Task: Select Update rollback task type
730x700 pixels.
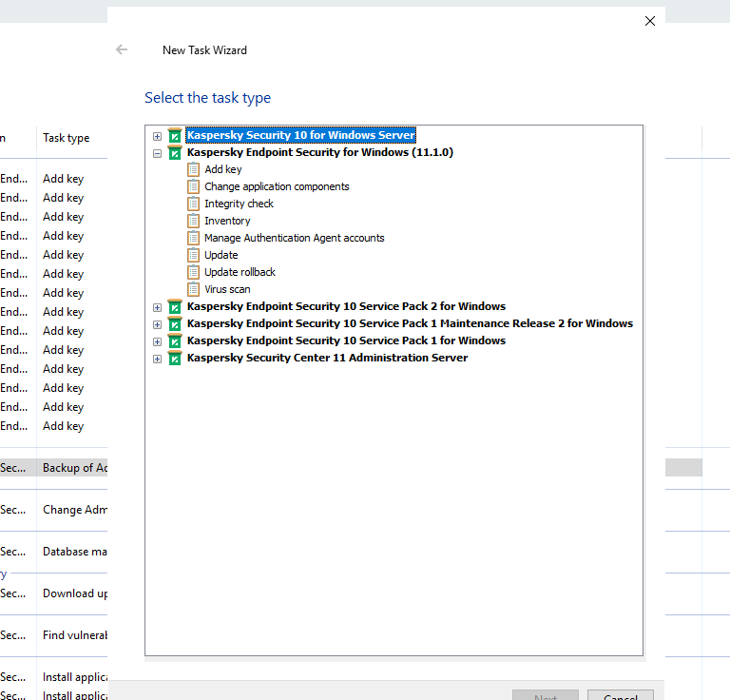Action: coord(240,272)
